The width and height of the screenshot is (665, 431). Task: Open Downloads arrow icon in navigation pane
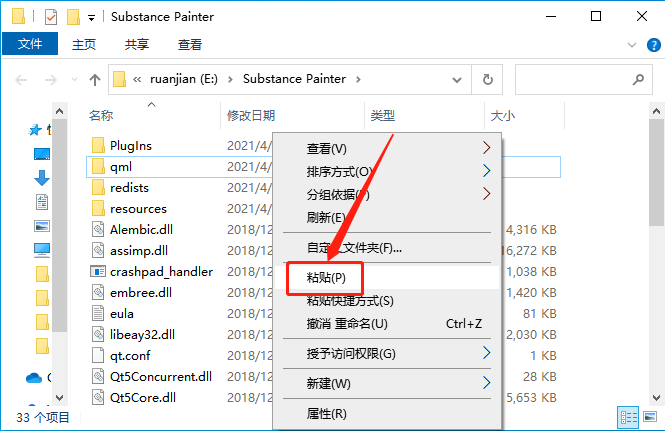pos(42,178)
